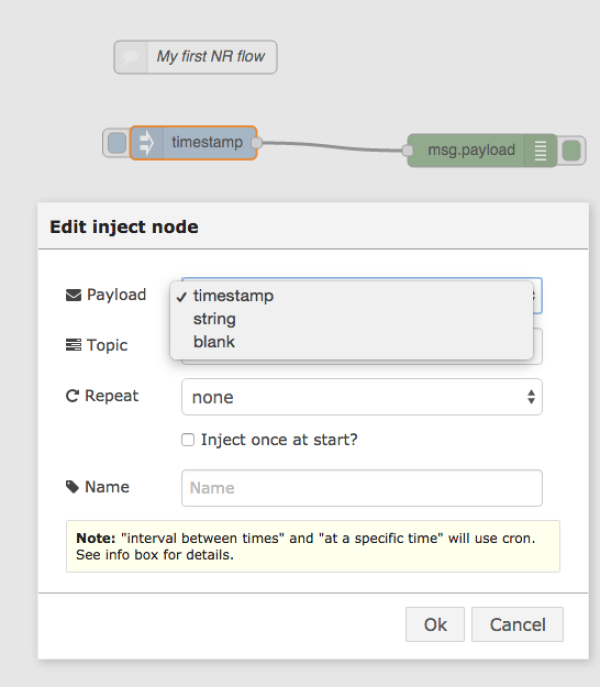The height and width of the screenshot is (687, 600).
Task: Click the circular arrow Repeat icon
Action: click(x=72, y=397)
